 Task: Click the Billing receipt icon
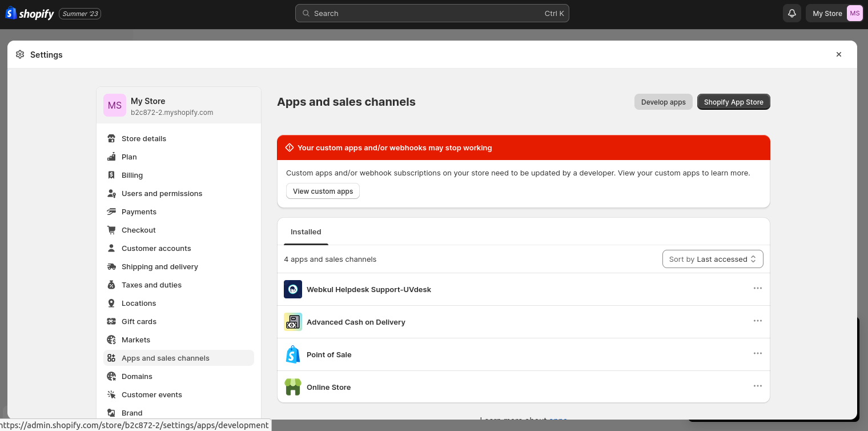(x=111, y=175)
